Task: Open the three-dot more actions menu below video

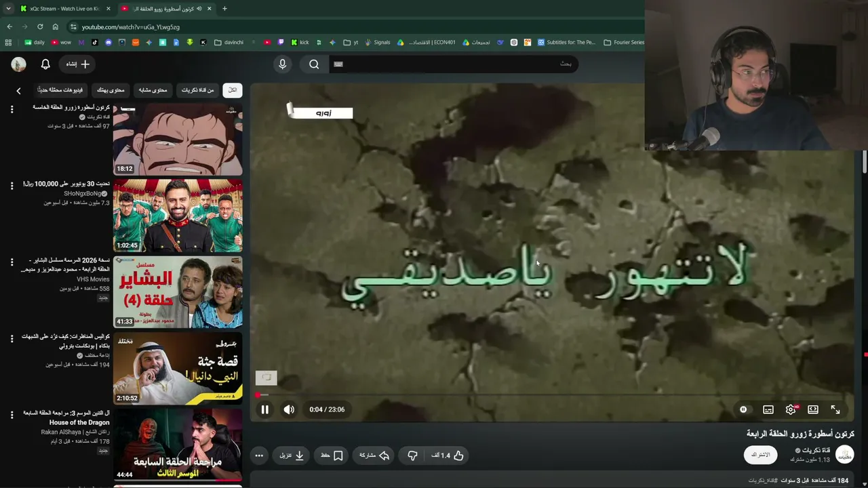Action: tap(259, 455)
